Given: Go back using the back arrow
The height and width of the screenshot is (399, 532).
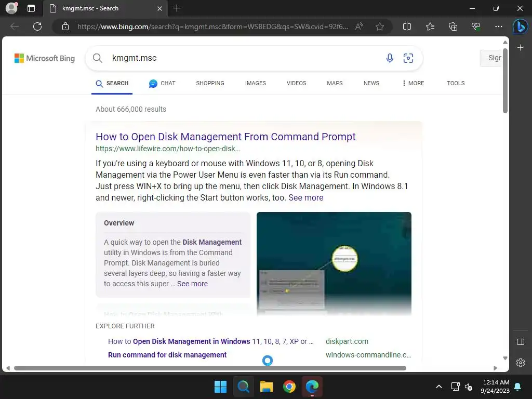Looking at the screenshot, I should pyautogui.click(x=14, y=26).
